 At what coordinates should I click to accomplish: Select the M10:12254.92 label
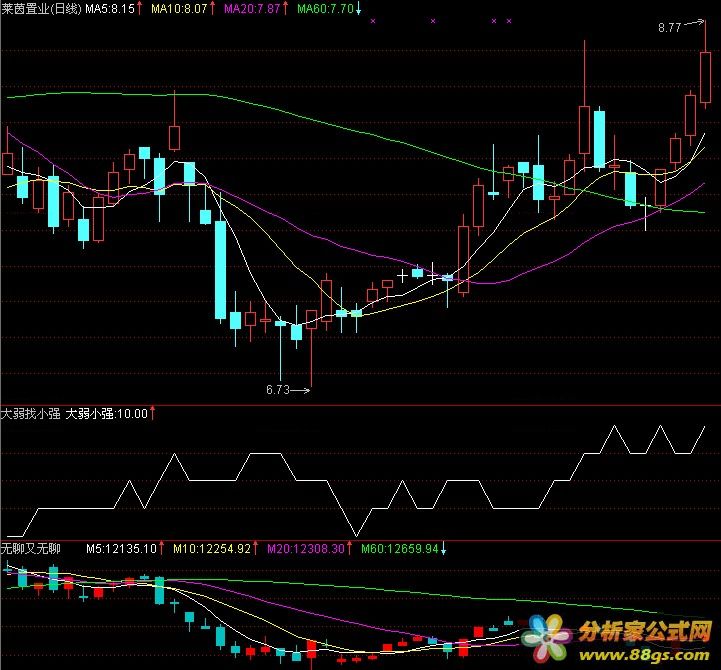coord(212,549)
